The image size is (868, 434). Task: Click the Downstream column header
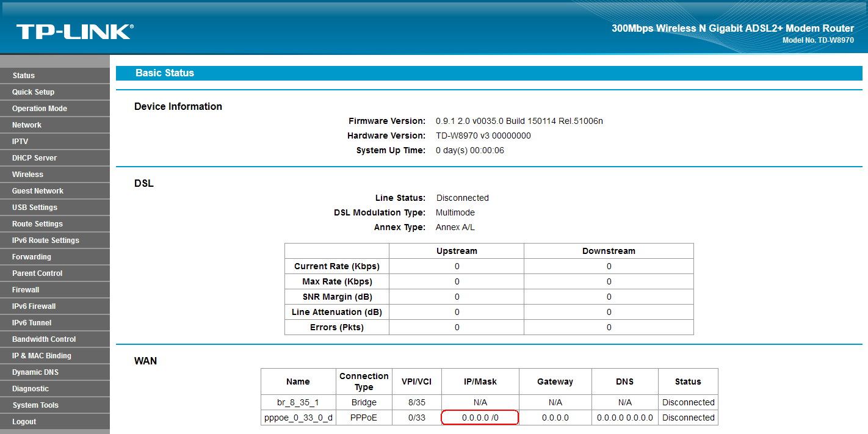pyautogui.click(x=609, y=251)
